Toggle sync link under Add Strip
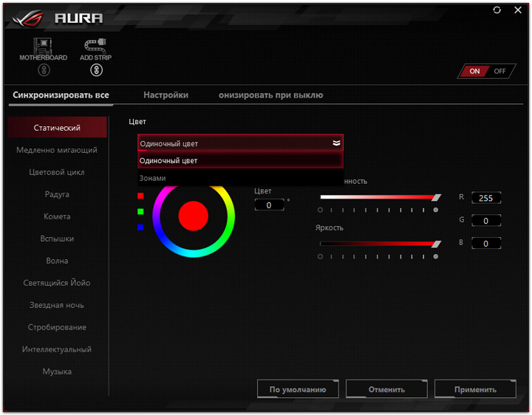532x415 pixels. [96, 70]
